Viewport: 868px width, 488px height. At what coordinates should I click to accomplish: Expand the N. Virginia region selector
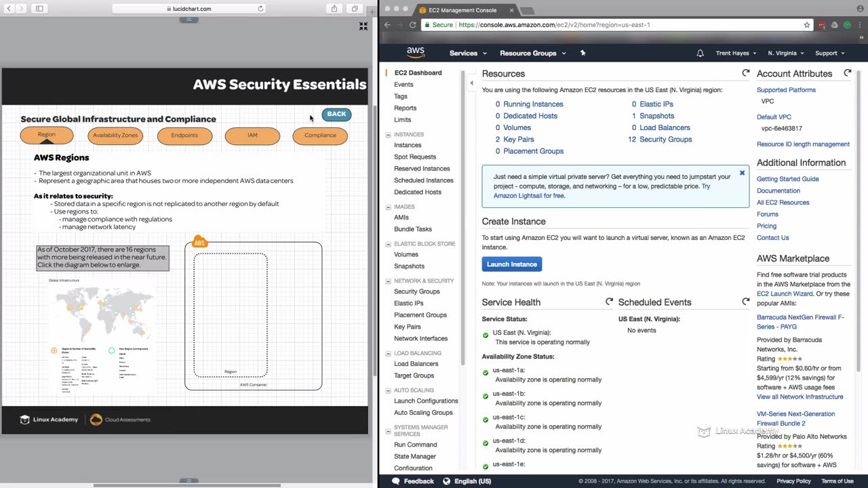pyautogui.click(x=785, y=53)
